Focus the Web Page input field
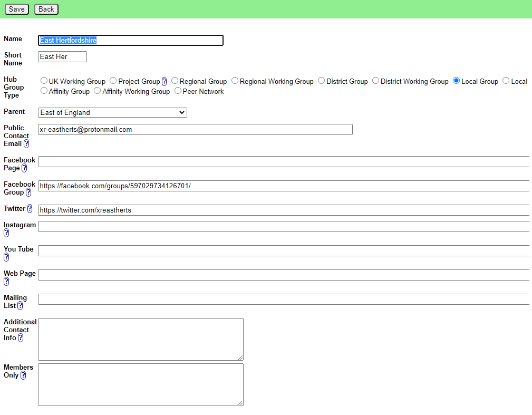The image size is (532, 415). coord(284,275)
